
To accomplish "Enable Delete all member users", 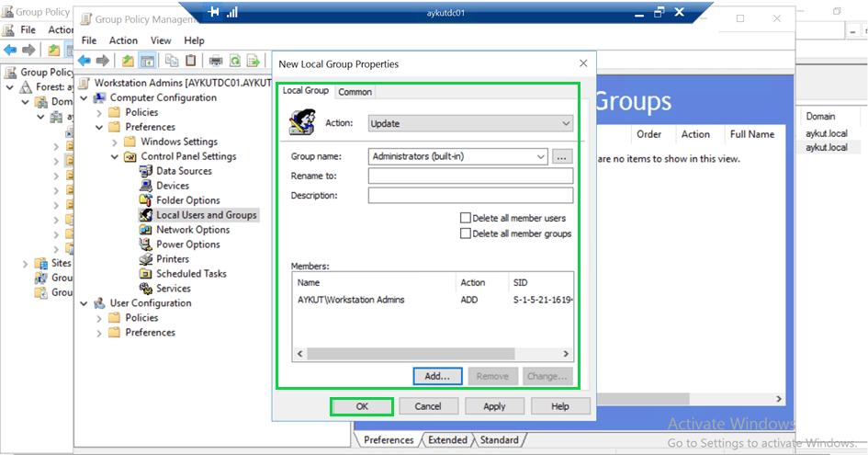I will (466, 219).
